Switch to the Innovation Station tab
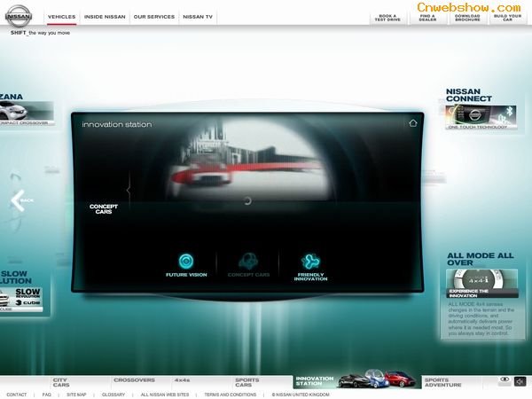 click(356, 381)
